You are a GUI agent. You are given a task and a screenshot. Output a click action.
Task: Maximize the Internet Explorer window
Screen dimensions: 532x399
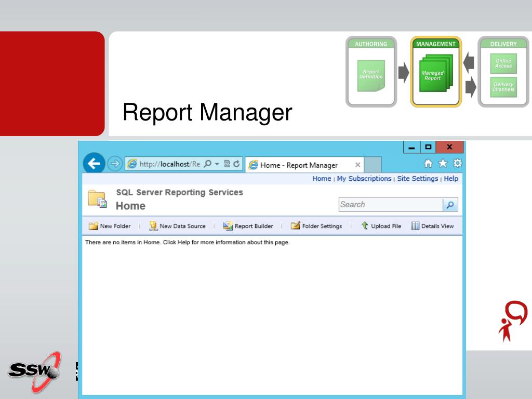[428, 147]
